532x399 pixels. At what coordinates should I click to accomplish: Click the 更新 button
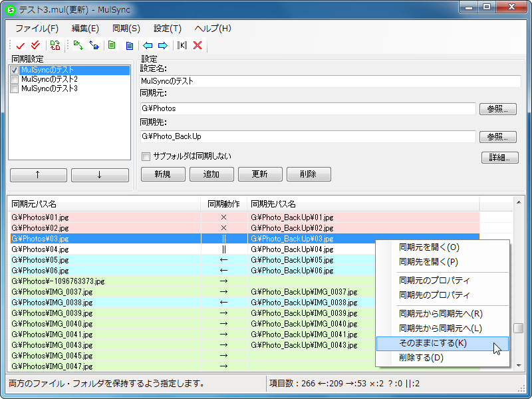[x=260, y=174]
